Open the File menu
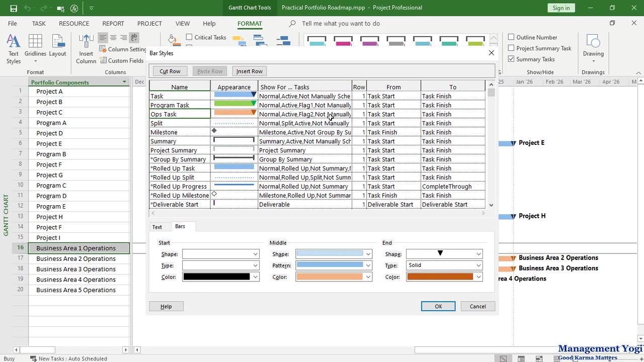644x362 pixels. (x=12, y=24)
